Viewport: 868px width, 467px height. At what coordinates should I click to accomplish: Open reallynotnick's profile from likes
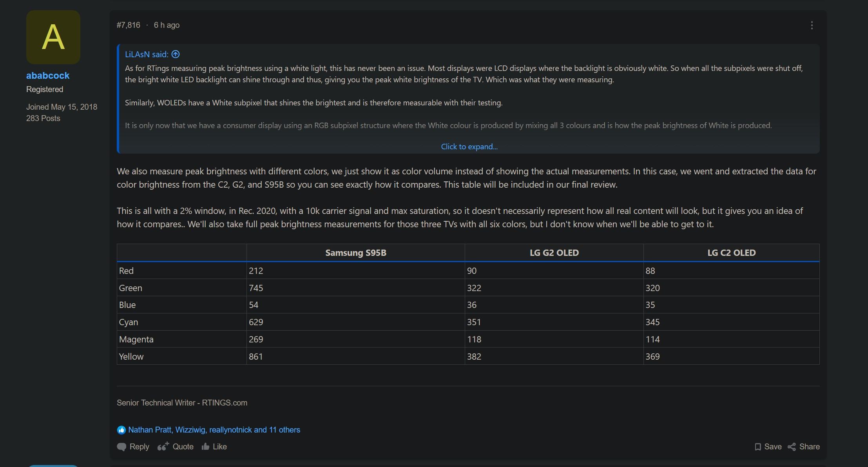(231, 430)
